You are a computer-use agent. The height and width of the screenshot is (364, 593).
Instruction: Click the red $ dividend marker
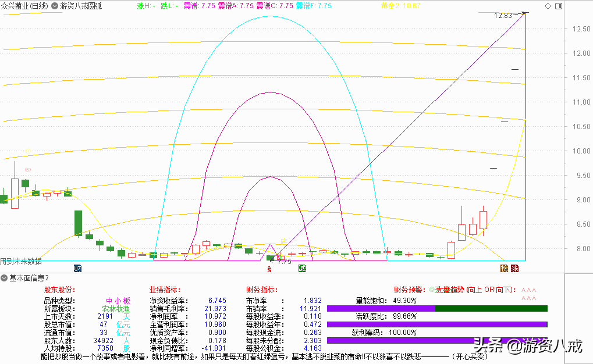[x=269, y=269]
